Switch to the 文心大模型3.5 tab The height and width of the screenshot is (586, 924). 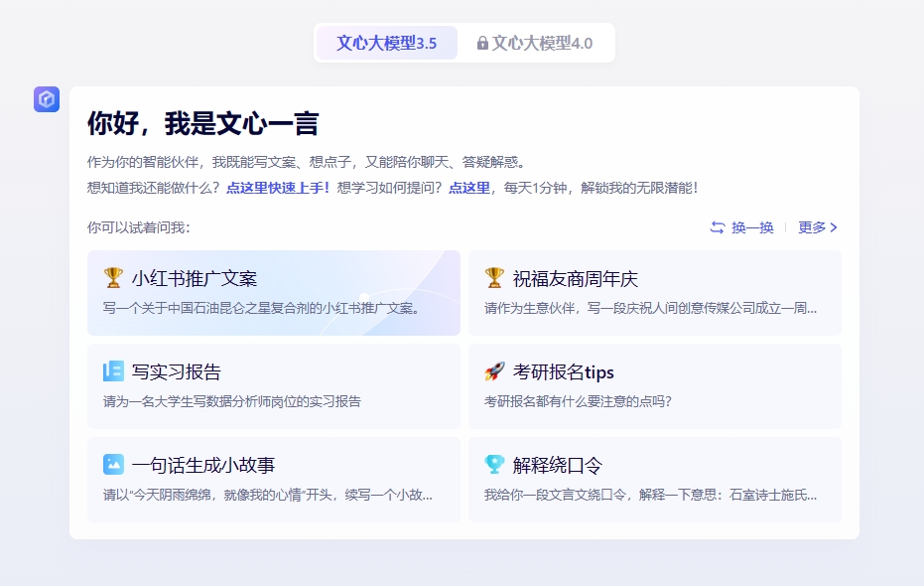[x=386, y=43]
